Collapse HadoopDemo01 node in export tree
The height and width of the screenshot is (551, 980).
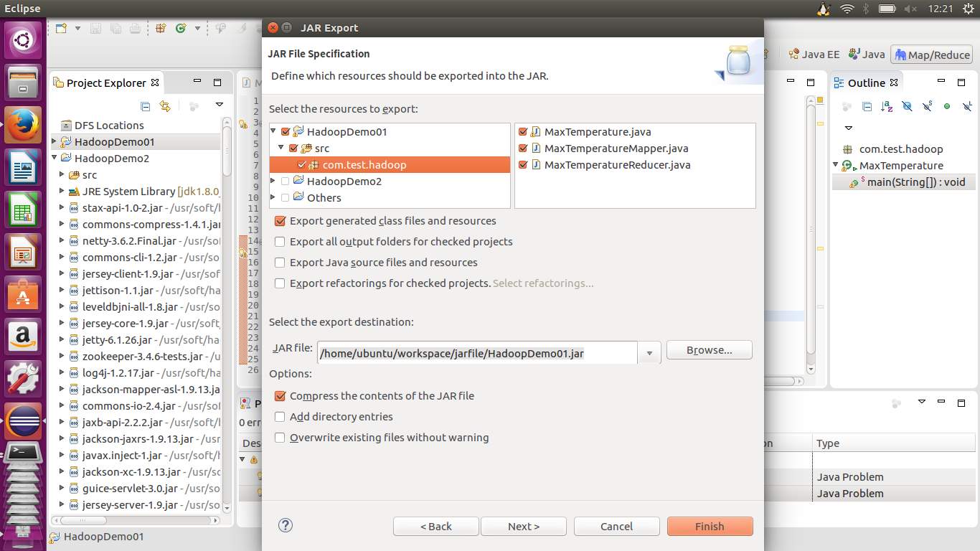(273, 132)
